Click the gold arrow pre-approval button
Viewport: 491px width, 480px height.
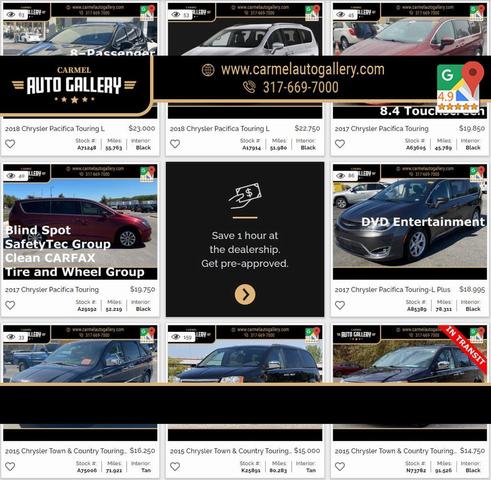click(x=245, y=294)
